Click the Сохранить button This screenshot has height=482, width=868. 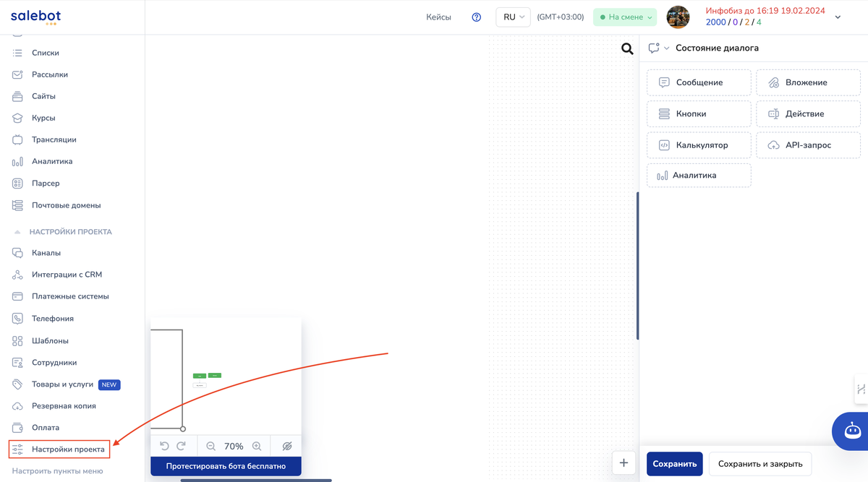point(674,464)
